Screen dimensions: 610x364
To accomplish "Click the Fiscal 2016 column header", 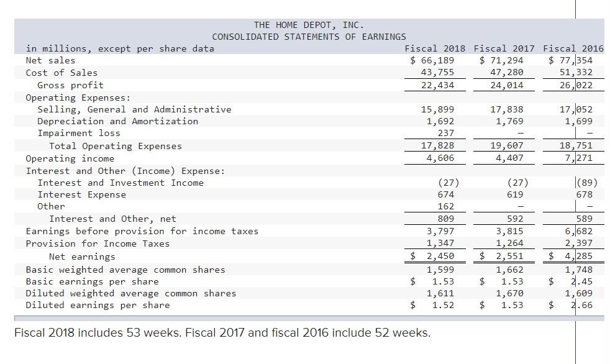I will point(573,48).
